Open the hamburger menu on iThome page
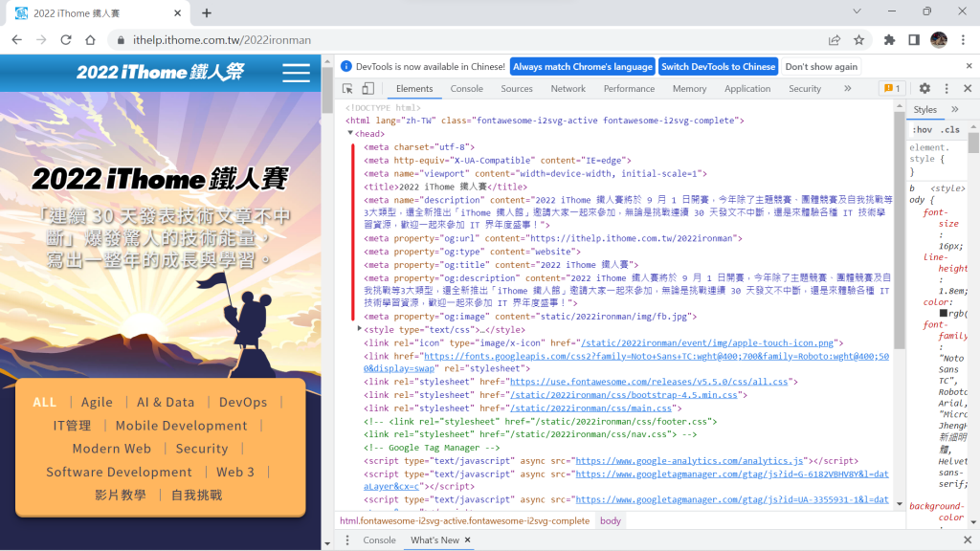 tap(296, 73)
